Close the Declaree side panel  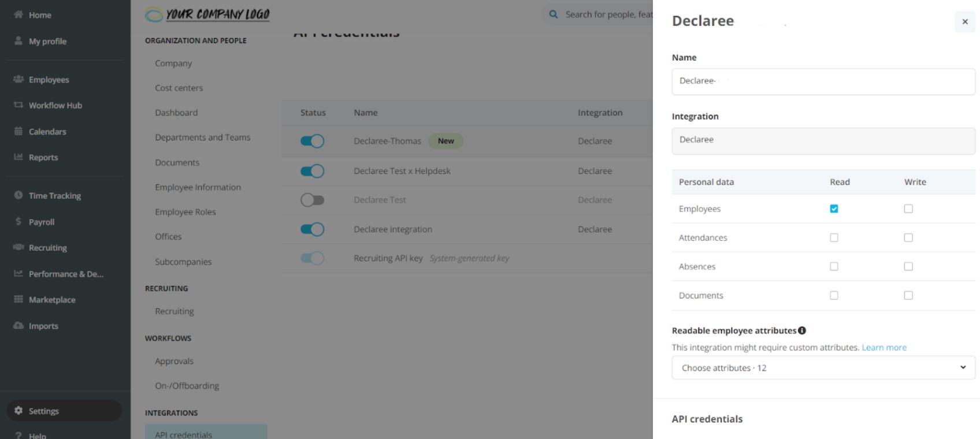[964, 22]
